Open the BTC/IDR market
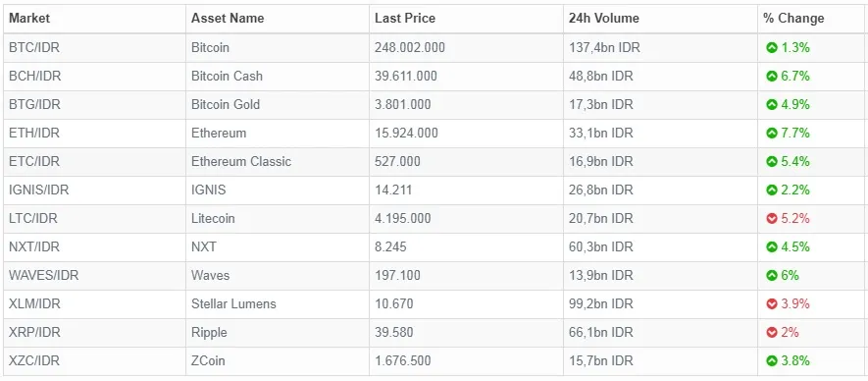 34,48
